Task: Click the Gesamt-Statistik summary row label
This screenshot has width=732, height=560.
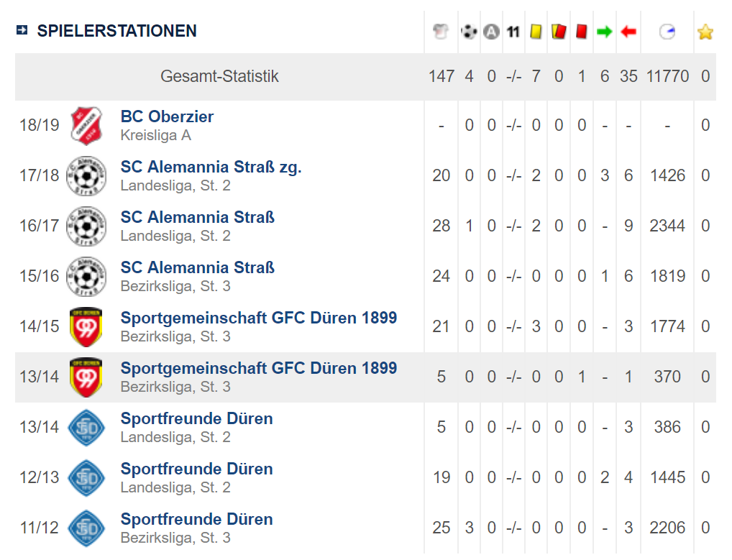Action: tap(219, 76)
